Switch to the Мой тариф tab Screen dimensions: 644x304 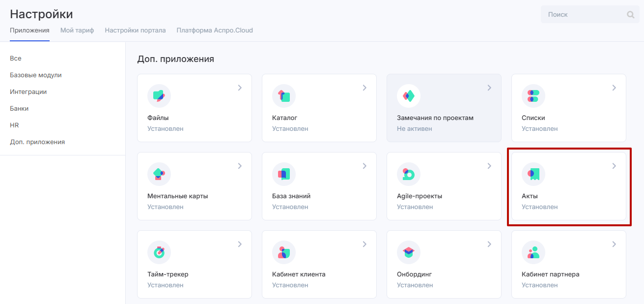click(x=77, y=30)
